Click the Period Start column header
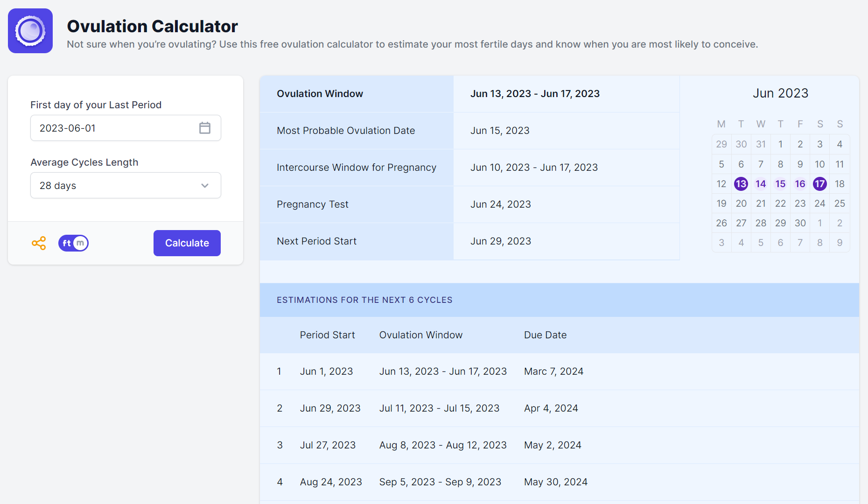The image size is (868, 504). 327,335
